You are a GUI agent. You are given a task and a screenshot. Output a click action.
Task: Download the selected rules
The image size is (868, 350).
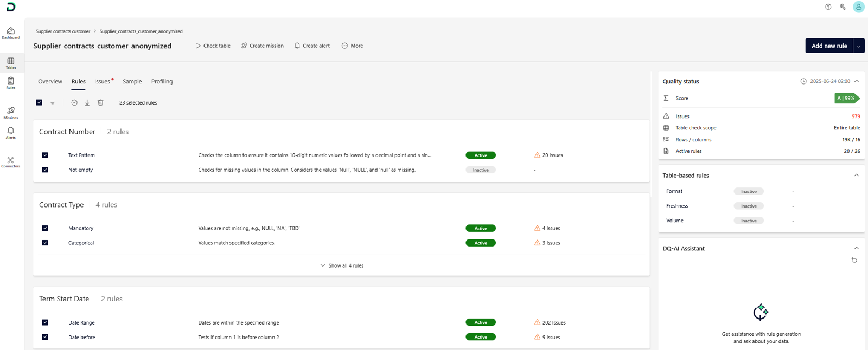click(87, 102)
